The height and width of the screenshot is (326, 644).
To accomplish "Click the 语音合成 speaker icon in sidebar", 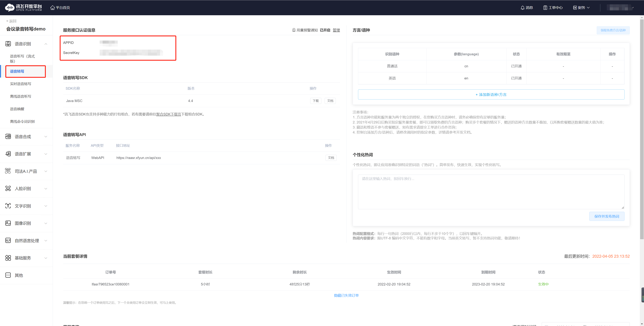I will tap(8, 136).
